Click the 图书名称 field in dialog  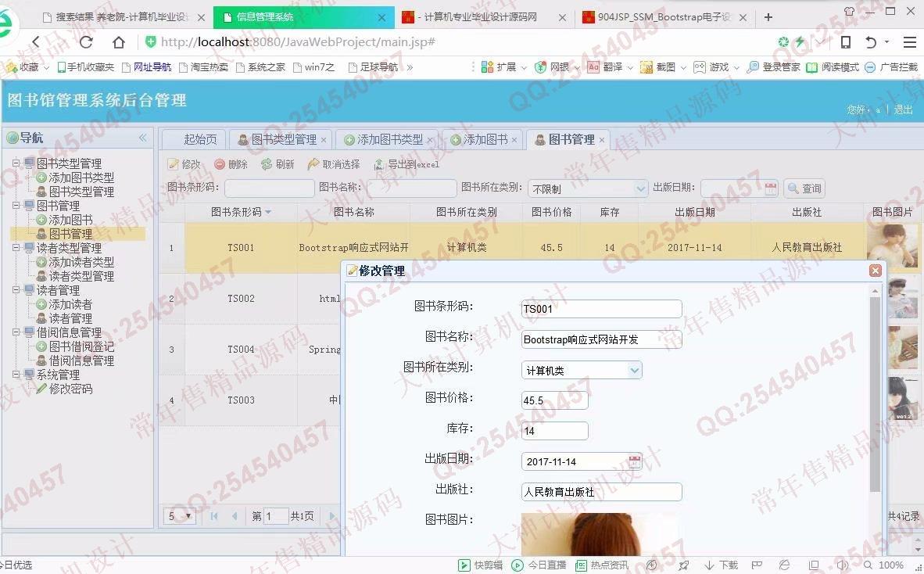click(602, 339)
